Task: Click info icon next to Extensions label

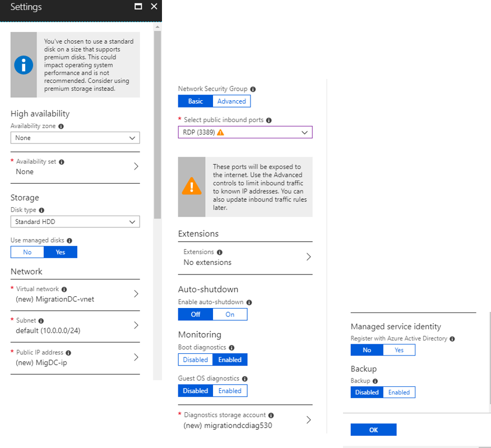Action: [x=220, y=253]
